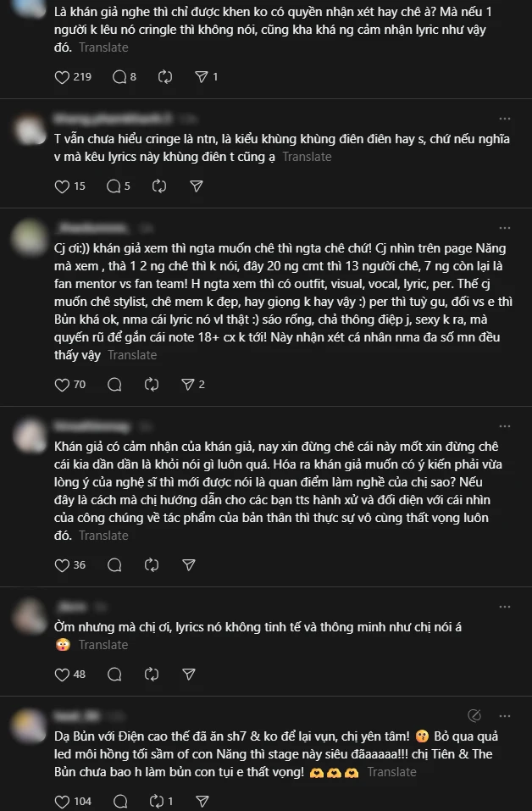This screenshot has height=811, width=532.
Task: Open more options on 'T vẫn chưa hiểu' comment
Action: pyautogui.click(x=505, y=119)
